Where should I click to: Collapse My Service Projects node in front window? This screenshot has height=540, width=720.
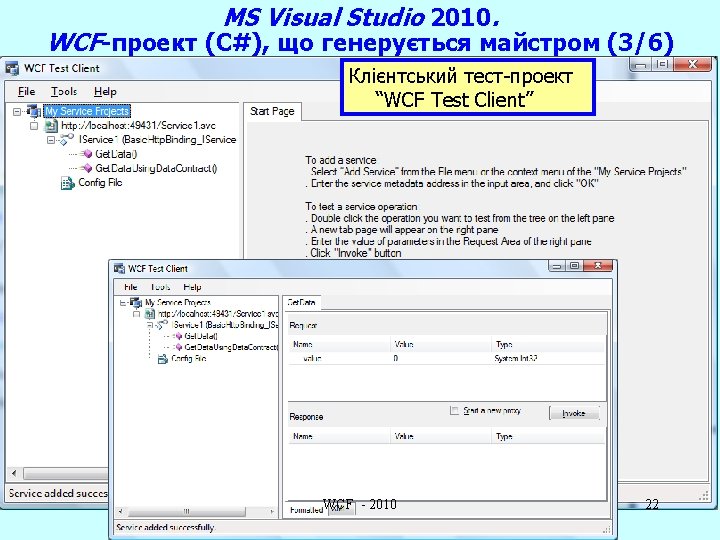click(123, 303)
